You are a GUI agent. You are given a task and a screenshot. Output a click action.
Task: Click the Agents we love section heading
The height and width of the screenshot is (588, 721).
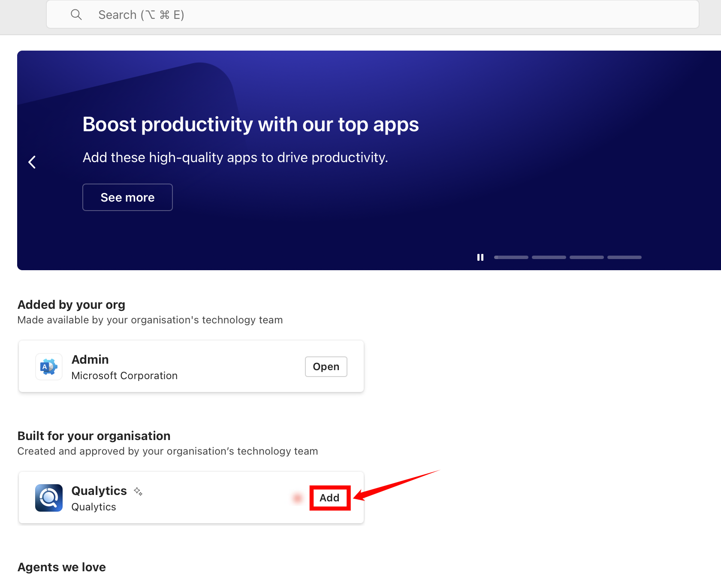[x=62, y=567]
